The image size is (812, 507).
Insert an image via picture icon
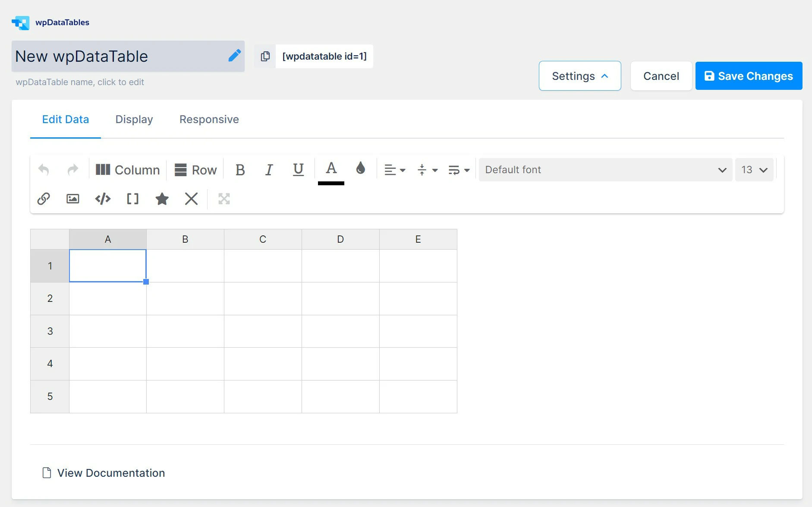click(x=73, y=199)
